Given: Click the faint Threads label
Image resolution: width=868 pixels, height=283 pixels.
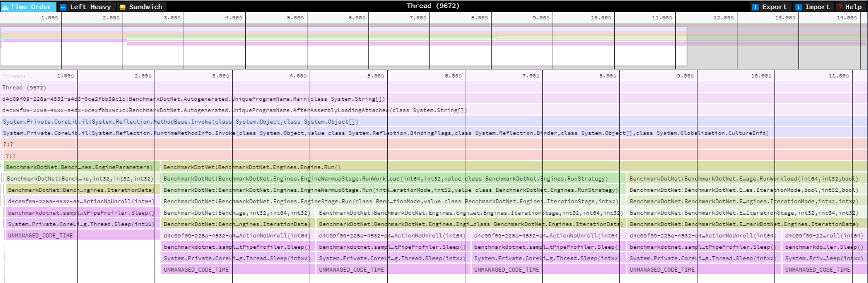Looking at the screenshot, I should 14,75.
